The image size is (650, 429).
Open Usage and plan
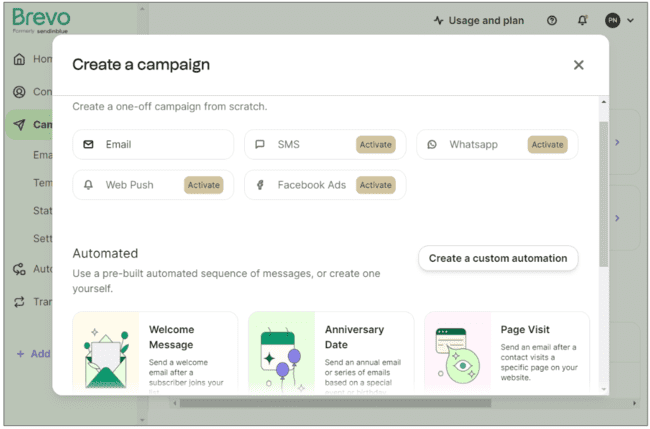479,20
